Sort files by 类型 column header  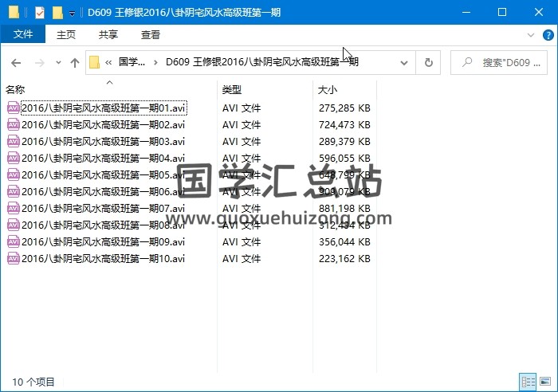pos(232,90)
